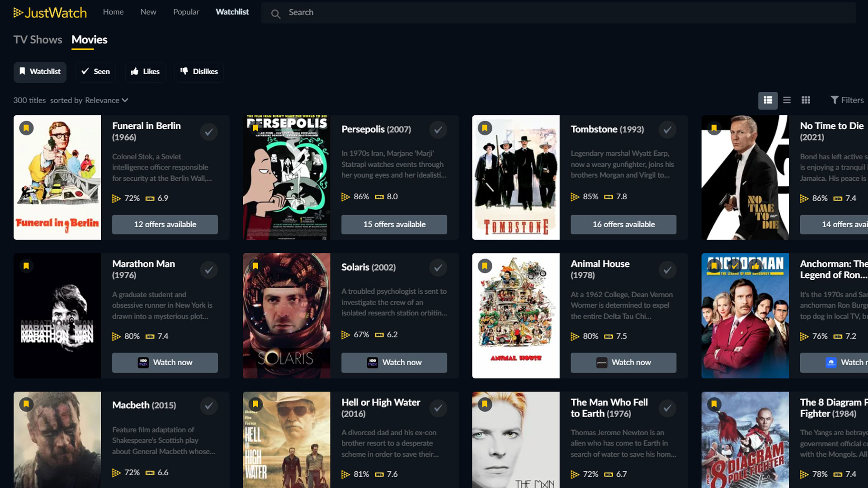
Task: Click Watch now for Solaris
Action: tap(395, 361)
